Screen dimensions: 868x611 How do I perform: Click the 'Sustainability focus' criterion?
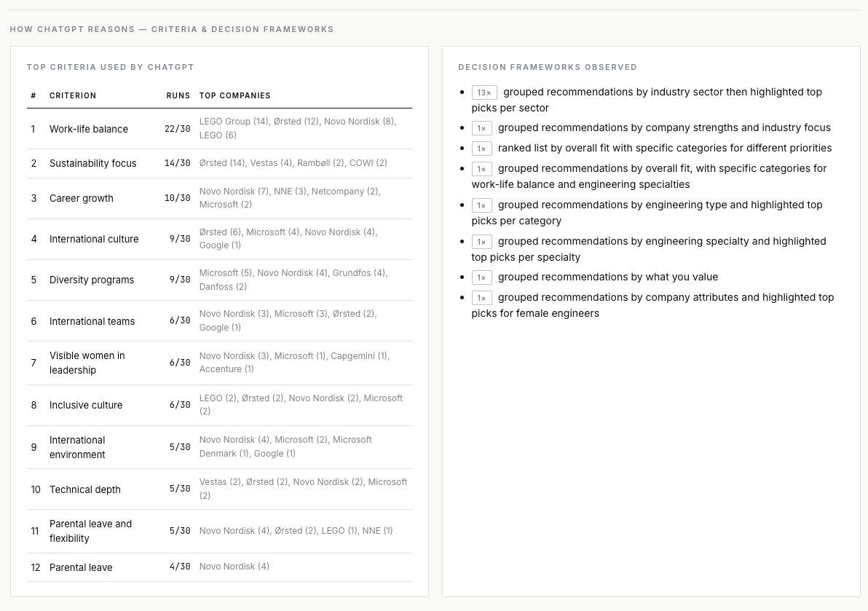tap(93, 163)
